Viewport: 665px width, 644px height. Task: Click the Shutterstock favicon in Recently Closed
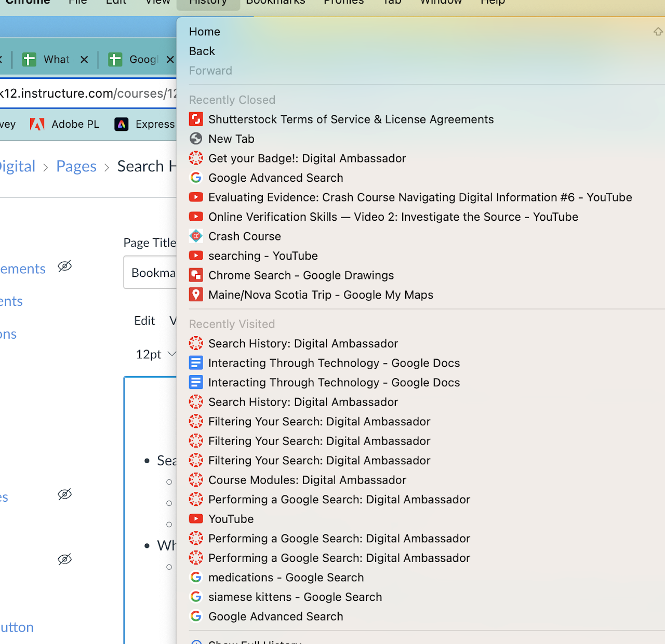196,119
